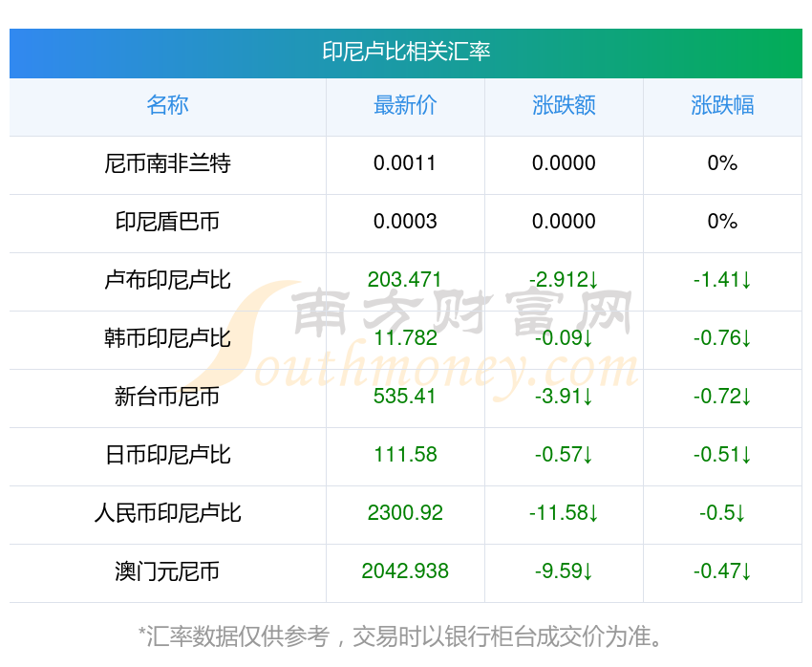The width and height of the screenshot is (812, 667).
Task: Click the row name 卢布印尼卢比
Action: (x=167, y=280)
